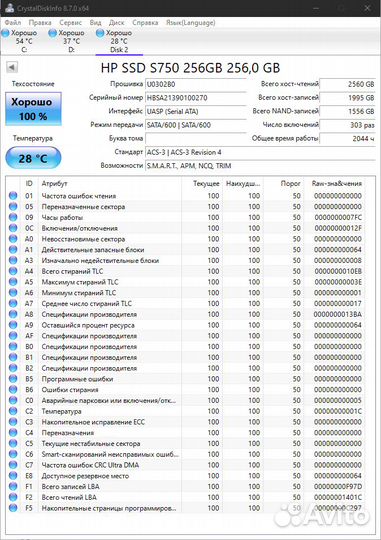Click status icon for attribute B0
381x540 pixels.
pyautogui.click(x=13, y=346)
